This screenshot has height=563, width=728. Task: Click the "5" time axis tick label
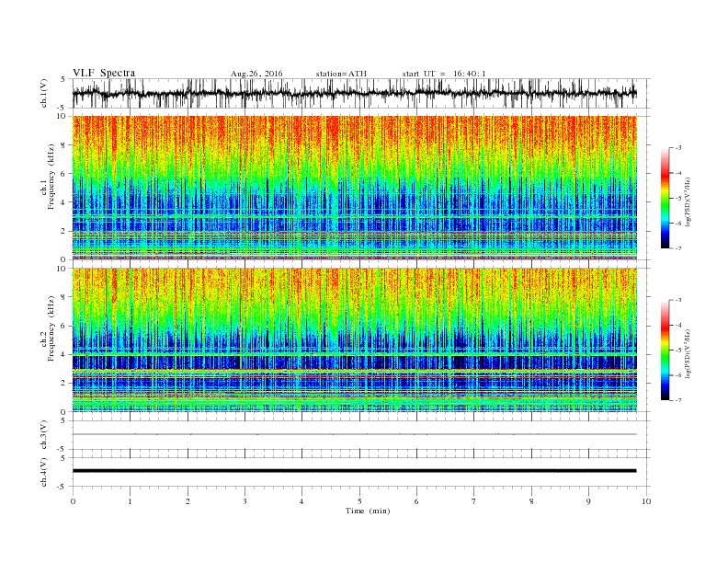pos(359,501)
